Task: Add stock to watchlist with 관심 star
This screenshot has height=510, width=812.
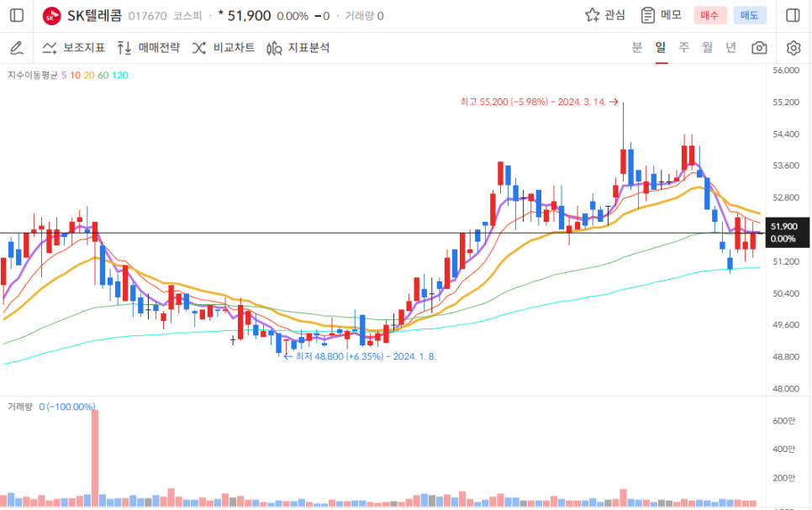Action: coord(605,15)
